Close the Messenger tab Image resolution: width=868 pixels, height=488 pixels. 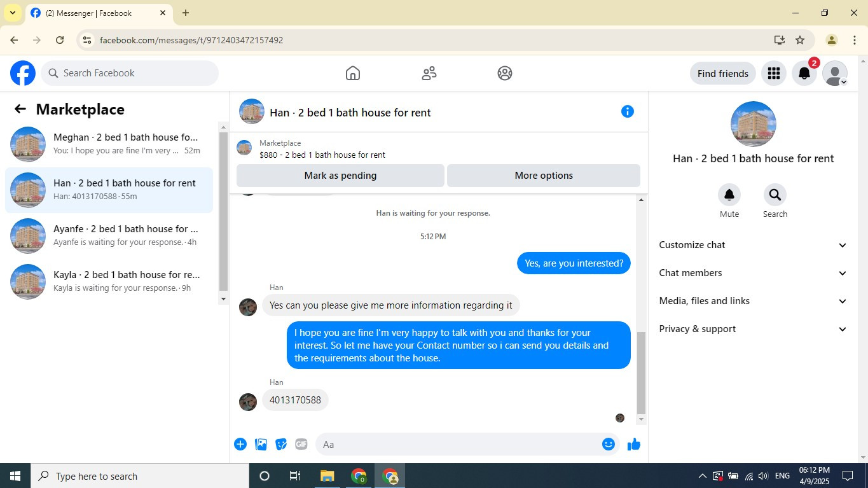(162, 13)
